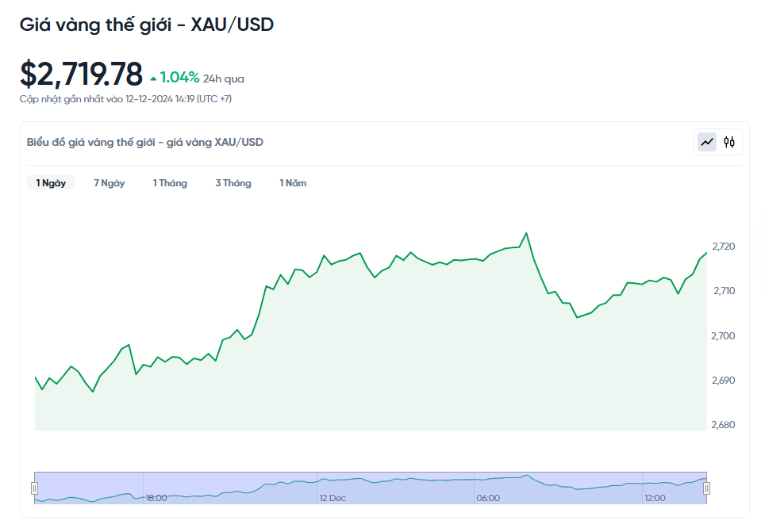Select the 1 Ngày time range

(51, 183)
